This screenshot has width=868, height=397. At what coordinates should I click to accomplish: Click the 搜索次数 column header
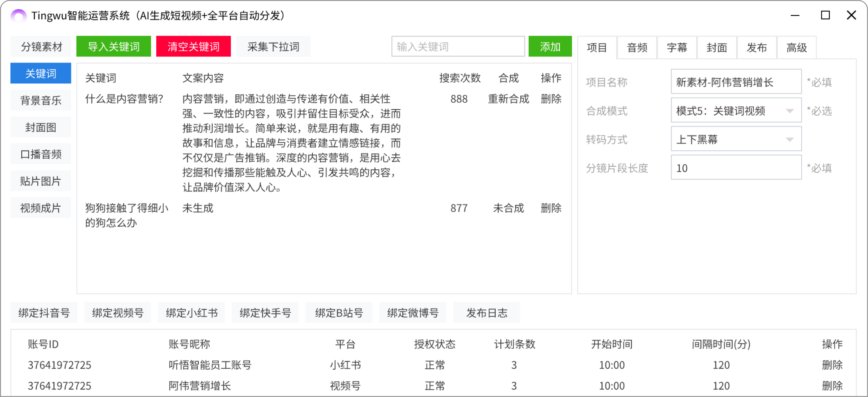tap(460, 78)
